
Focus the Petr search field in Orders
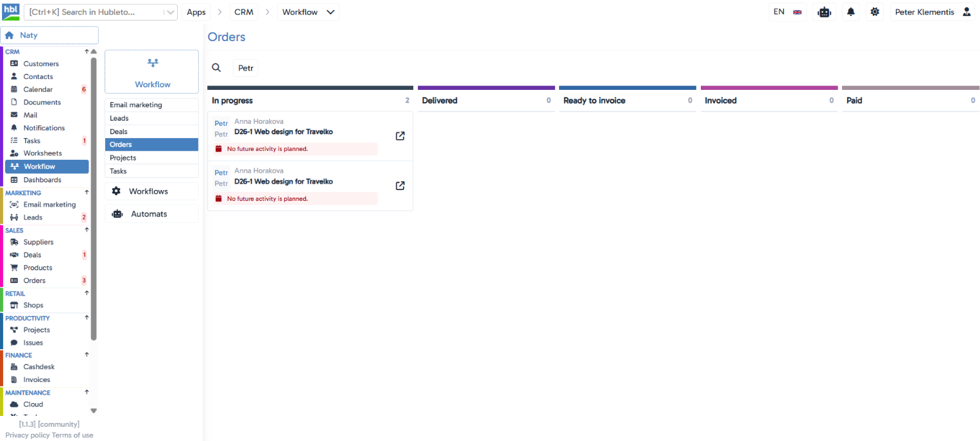[246, 68]
